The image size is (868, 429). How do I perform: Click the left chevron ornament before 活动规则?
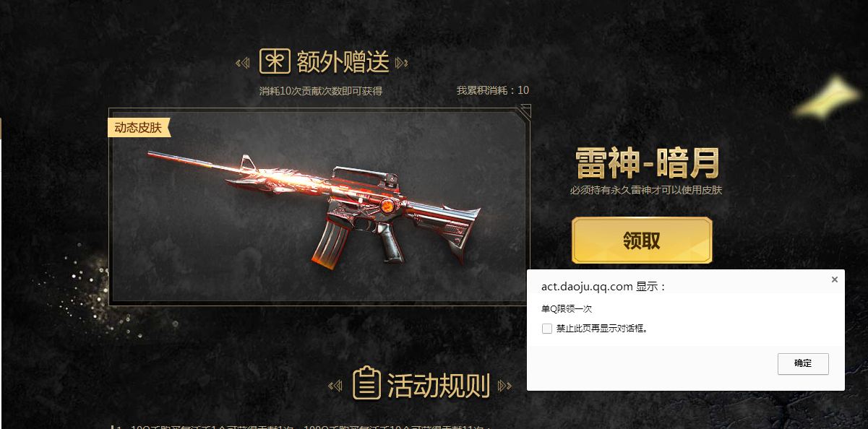coord(335,386)
